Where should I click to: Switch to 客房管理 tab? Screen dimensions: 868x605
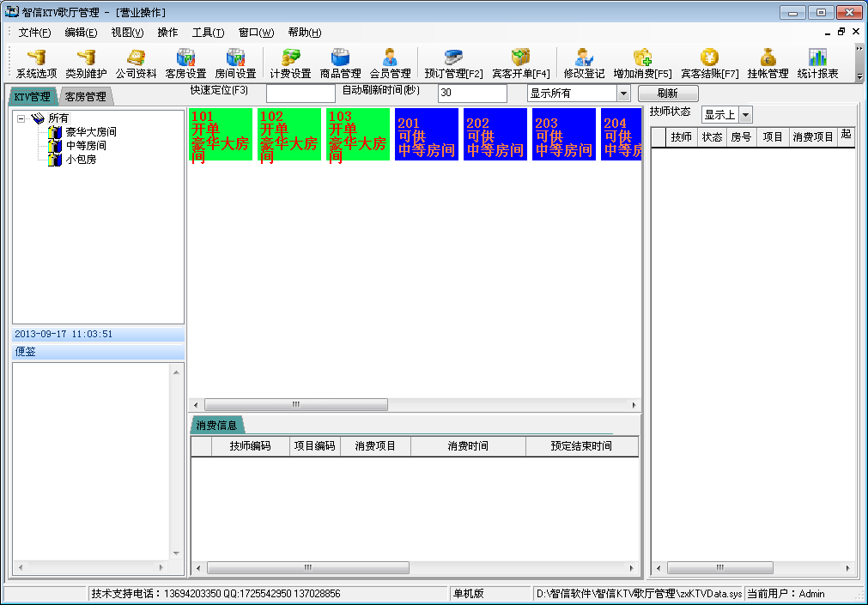tap(85, 97)
